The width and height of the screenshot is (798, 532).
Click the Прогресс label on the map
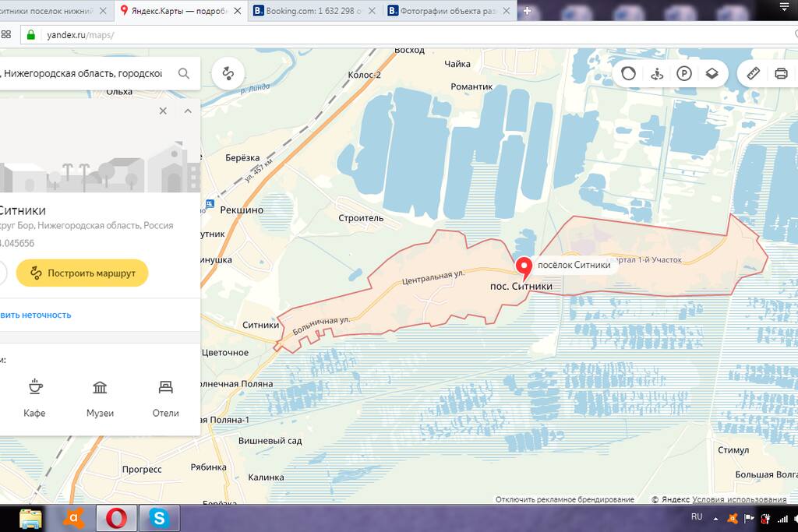[142, 470]
